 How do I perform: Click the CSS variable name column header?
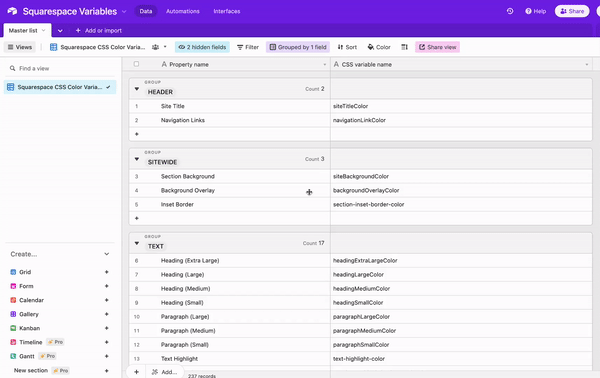pos(461,65)
